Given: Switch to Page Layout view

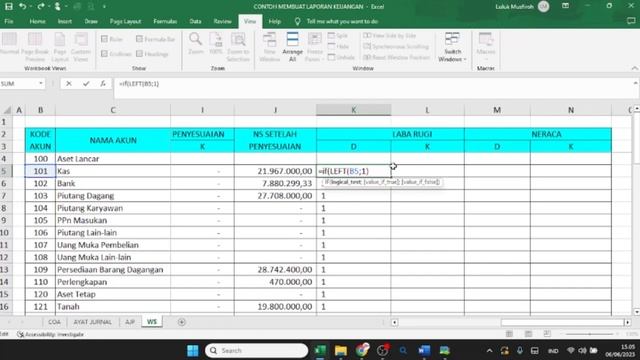Looking at the screenshot, I should tap(60, 47).
